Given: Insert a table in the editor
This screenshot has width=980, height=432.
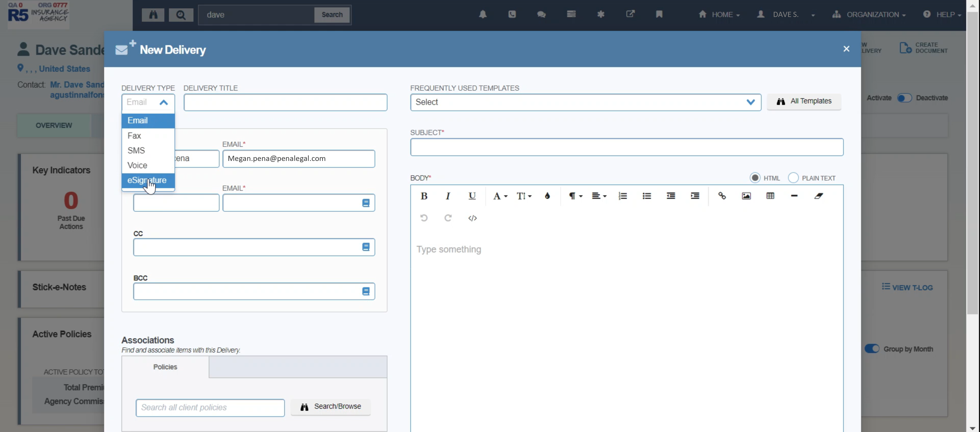Looking at the screenshot, I should point(770,196).
